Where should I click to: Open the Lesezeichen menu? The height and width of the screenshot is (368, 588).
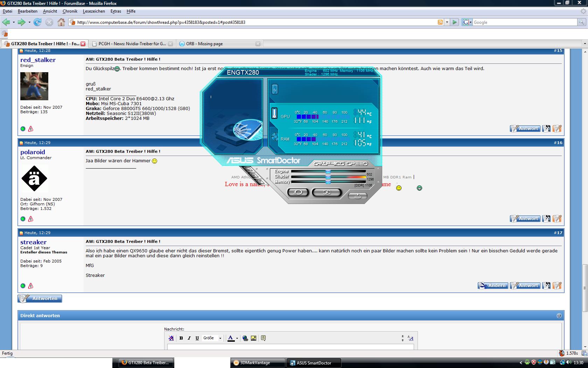[94, 11]
